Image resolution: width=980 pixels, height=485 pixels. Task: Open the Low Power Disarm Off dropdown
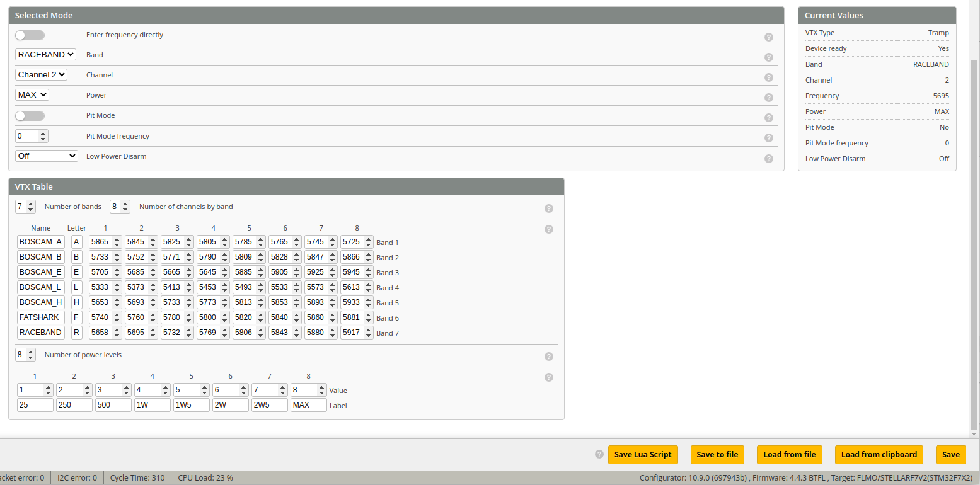click(46, 156)
